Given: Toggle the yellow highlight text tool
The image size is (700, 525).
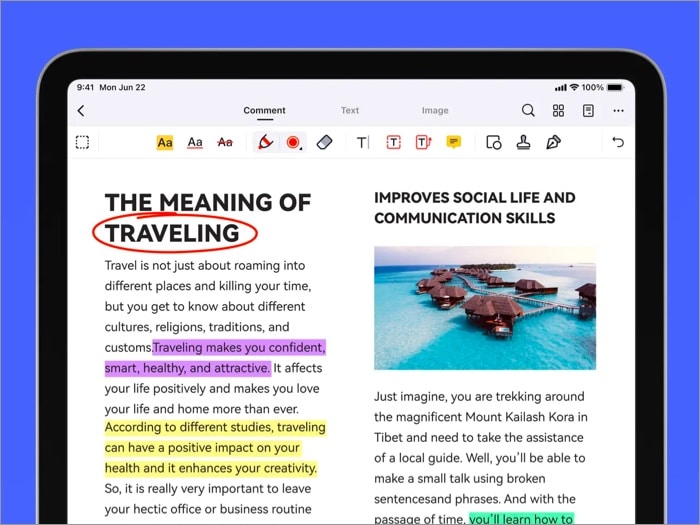Looking at the screenshot, I should pyautogui.click(x=165, y=143).
